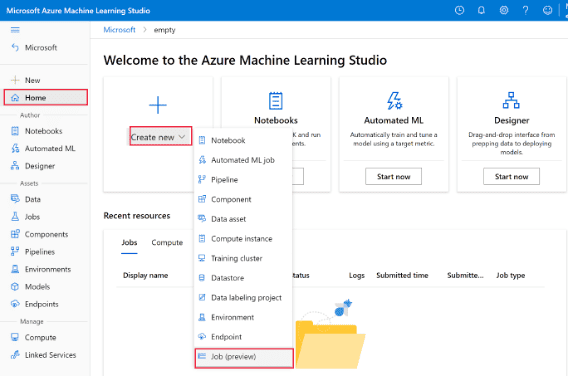Image resolution: width=568 pixels, height=376 pixels.
Task: Choose Compute instance from the menu
Action: 243,238
